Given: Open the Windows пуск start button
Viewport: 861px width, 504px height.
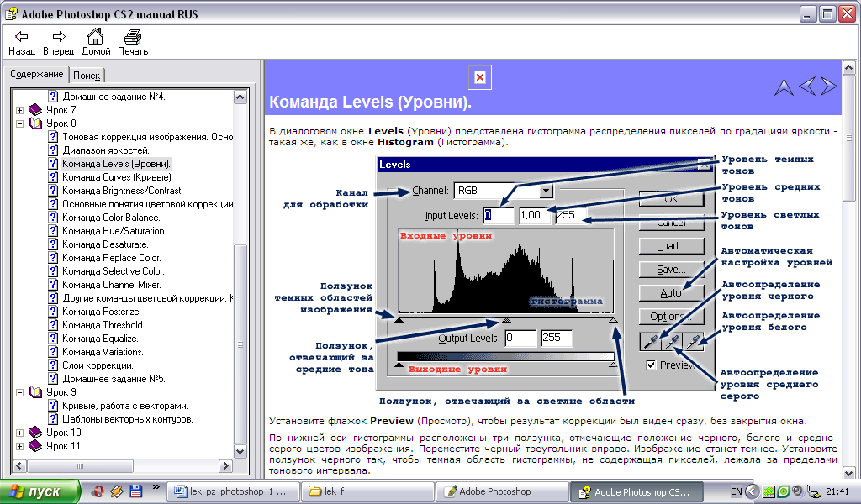Looking at the screenshot, I should 40,492.
